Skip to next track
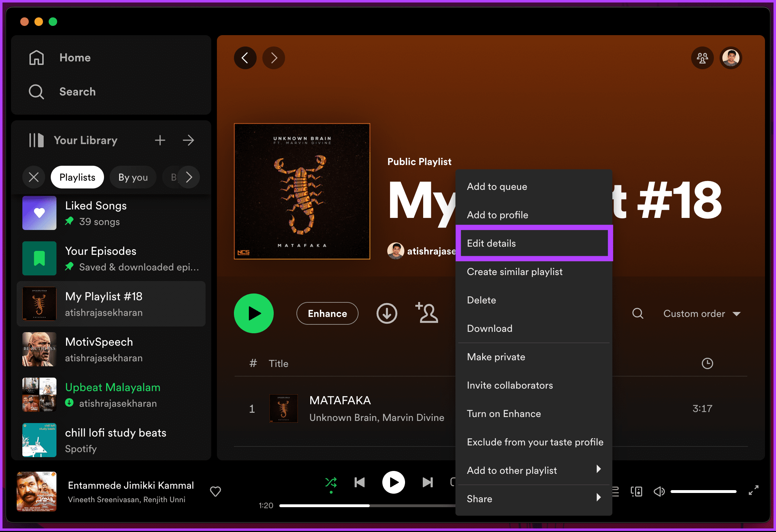 (x=428, y=482)
